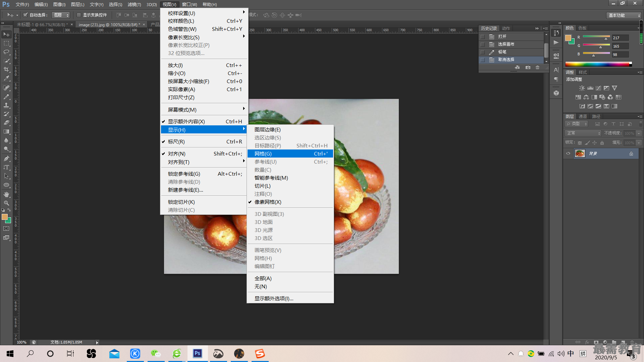Open the File menu

tap(22, 4)
